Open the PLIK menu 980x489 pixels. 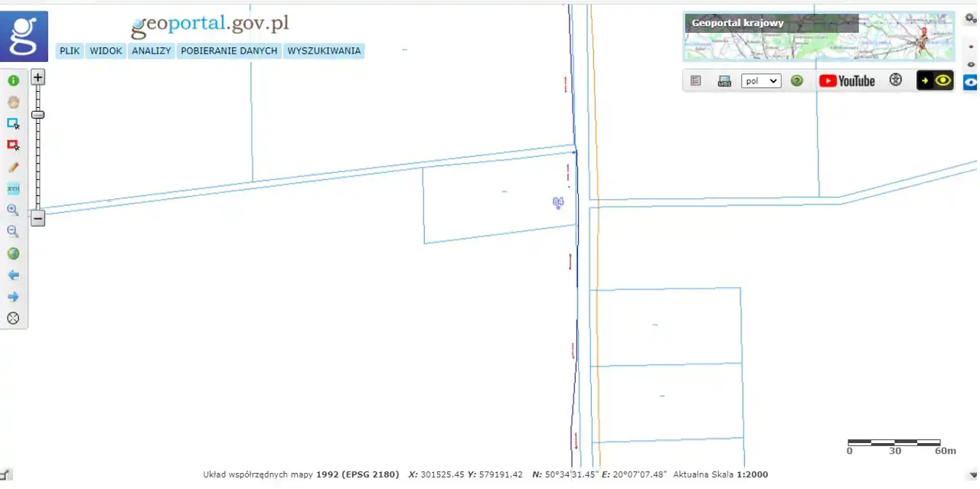point(70,51)
